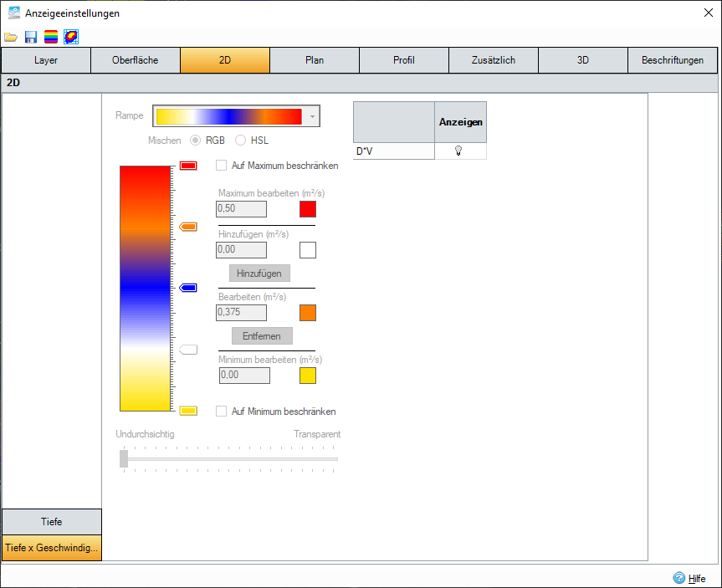722x588 pixels.
Task: Click the white Hinzufügen color swatch
Action: pos(308,250)
